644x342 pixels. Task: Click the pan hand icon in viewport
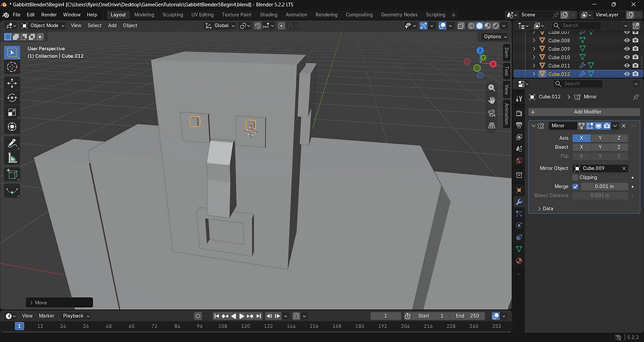tap(492, 100)
